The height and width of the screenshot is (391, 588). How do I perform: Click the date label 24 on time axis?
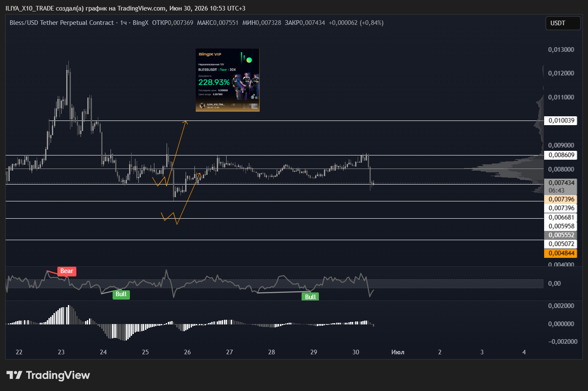coord(103,352)
